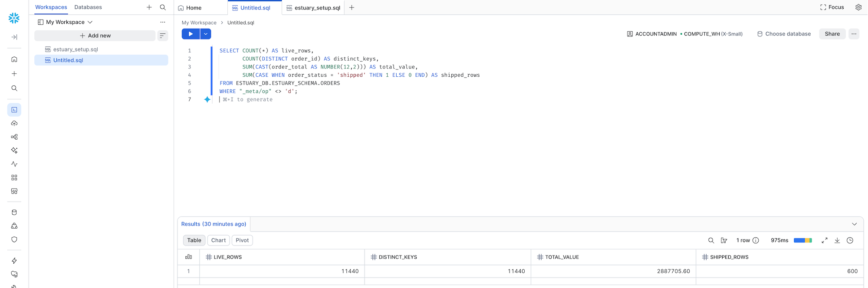Open the ACCOUNTADMIN role selector
The image size is (868, 288).
coord(651,34)
